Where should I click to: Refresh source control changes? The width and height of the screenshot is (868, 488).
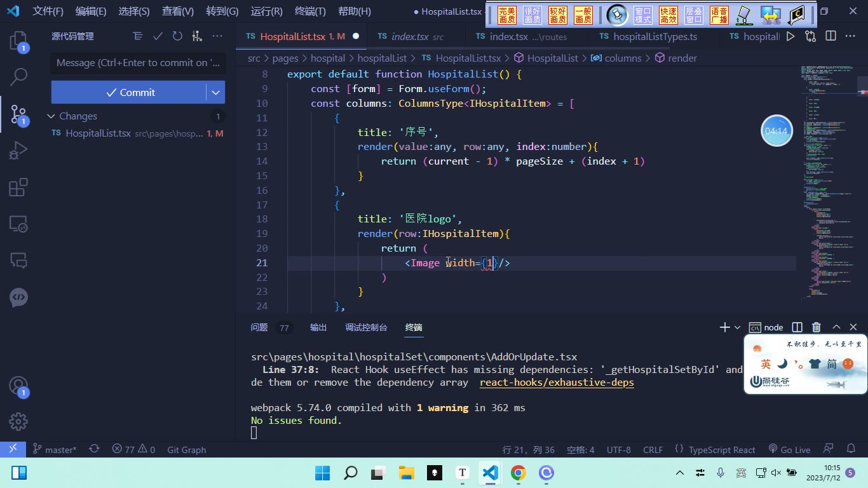[177, 37]
